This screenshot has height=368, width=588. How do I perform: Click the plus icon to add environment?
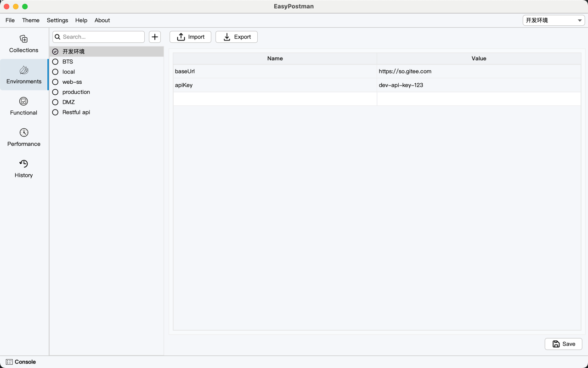coord(155,37)
